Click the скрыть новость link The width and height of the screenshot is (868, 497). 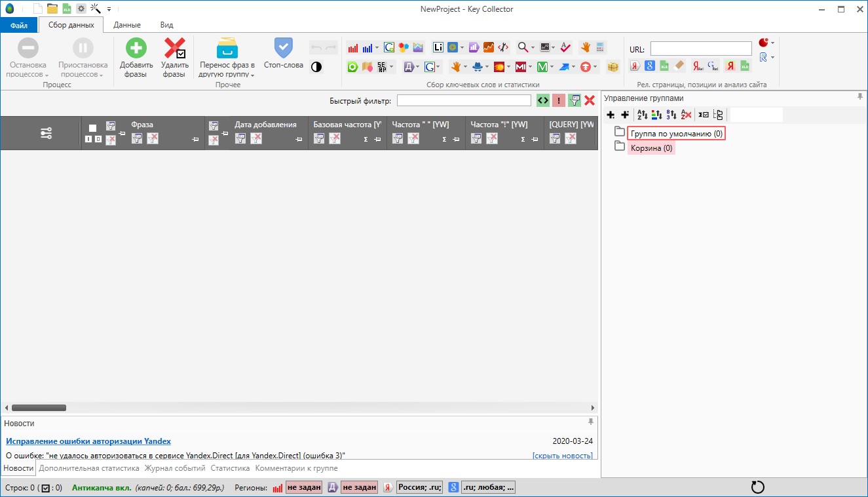point(563,456)
